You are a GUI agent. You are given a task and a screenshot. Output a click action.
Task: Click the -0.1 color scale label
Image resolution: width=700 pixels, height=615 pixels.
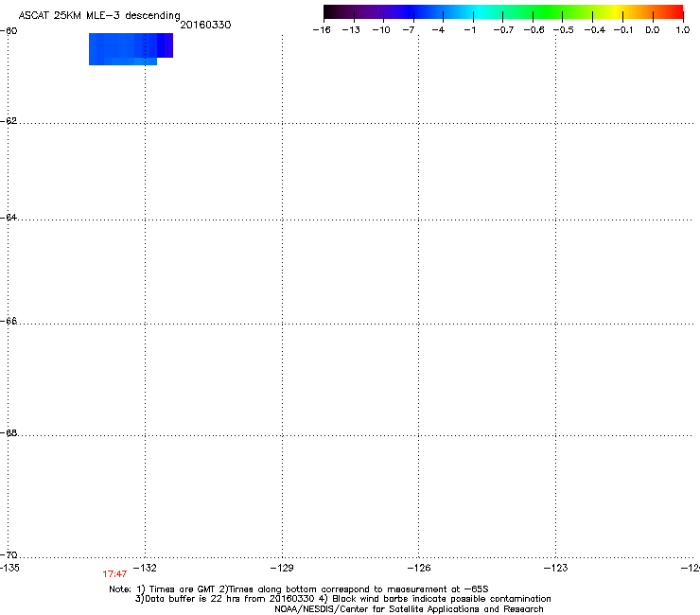tap(623, 30)
